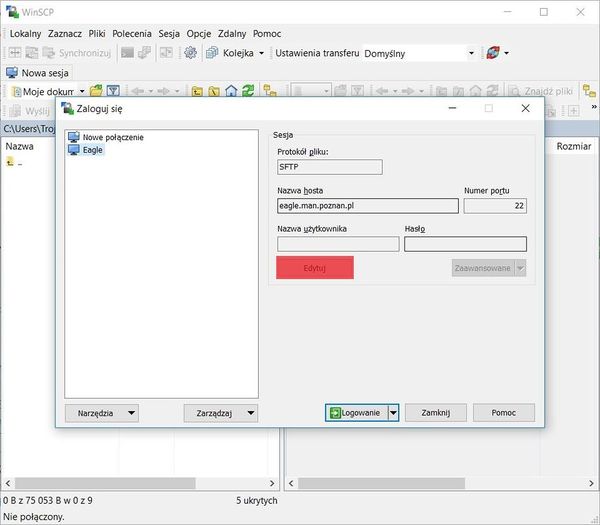Open the remote drive dropdown in grayed toolbar
This screenshot has height=525, width=600.
point(326,91)
